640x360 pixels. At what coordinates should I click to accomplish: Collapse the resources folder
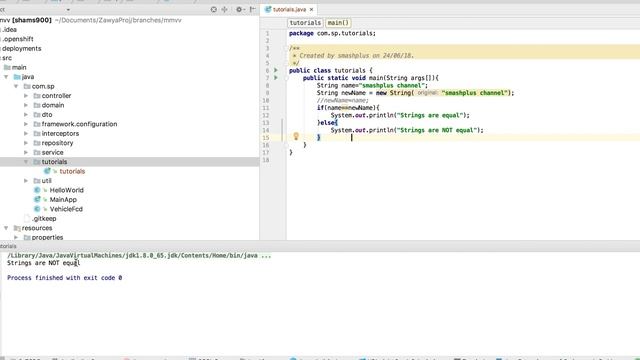(x=6, y=228)
